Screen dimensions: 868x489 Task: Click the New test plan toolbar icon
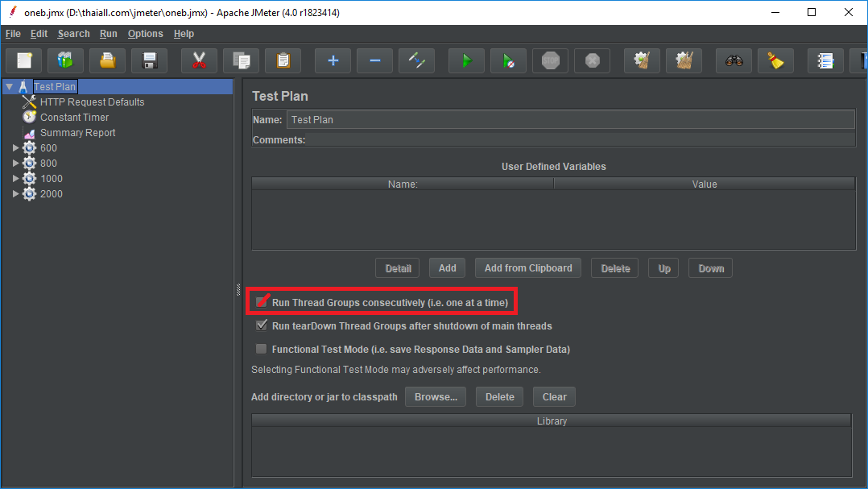24,60
